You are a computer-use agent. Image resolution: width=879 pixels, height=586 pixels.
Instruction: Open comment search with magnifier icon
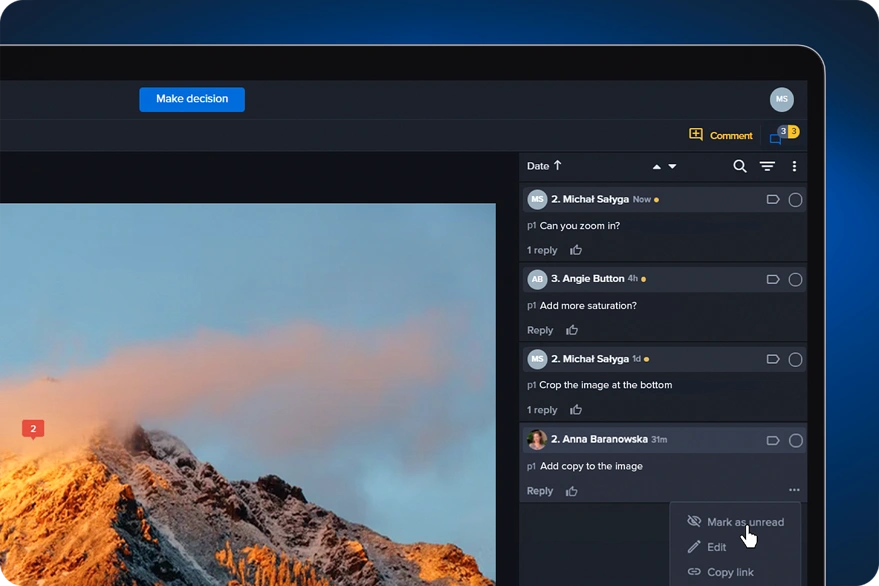[x=740, y=167]
